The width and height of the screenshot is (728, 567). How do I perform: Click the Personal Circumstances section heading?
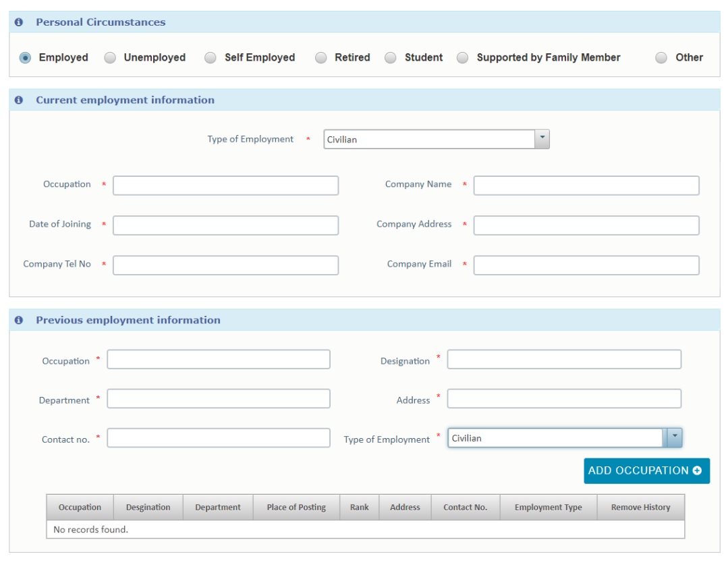tap(101, 22)
